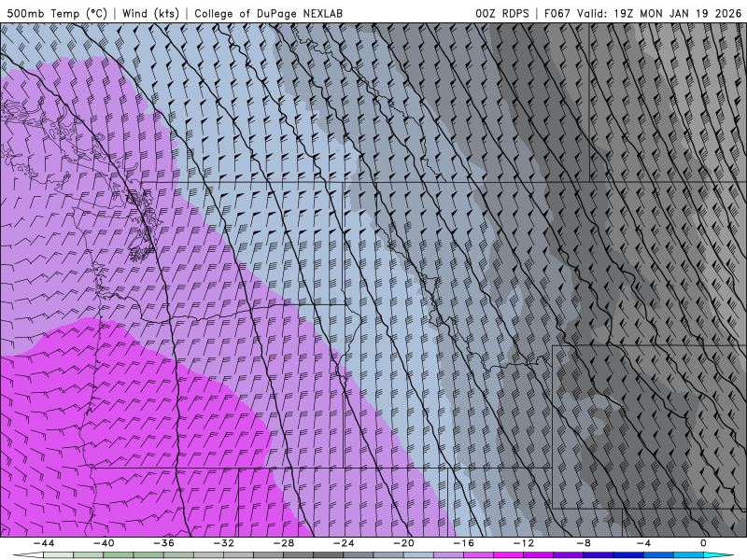The width and height of the screenshot is (747, 560).
Task: Click the '500mb Temp (°C)' title text
Action: [57, 13]
